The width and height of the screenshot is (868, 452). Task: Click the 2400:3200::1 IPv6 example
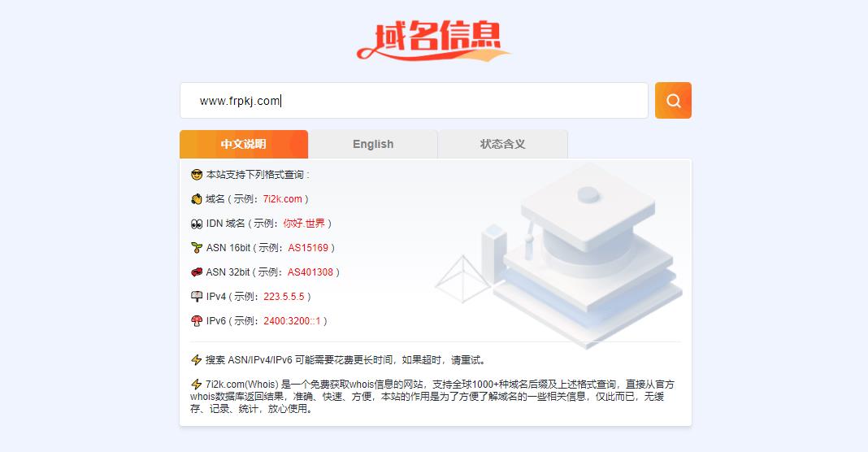[293, 321]
